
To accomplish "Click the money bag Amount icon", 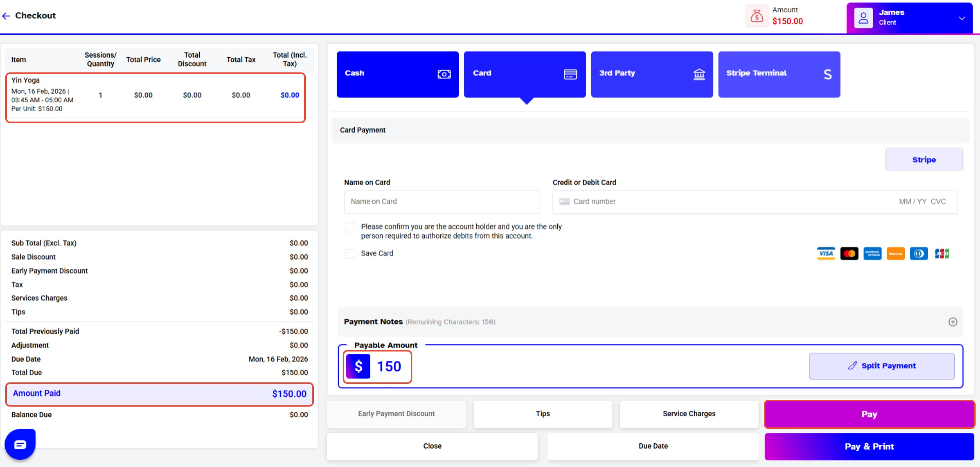I will (x=756, y=16).
